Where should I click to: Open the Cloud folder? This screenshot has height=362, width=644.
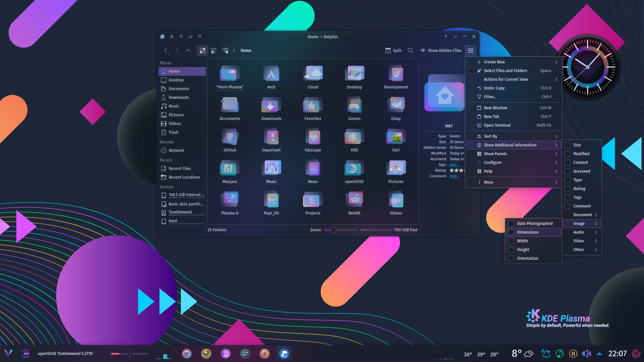(313, 78)
